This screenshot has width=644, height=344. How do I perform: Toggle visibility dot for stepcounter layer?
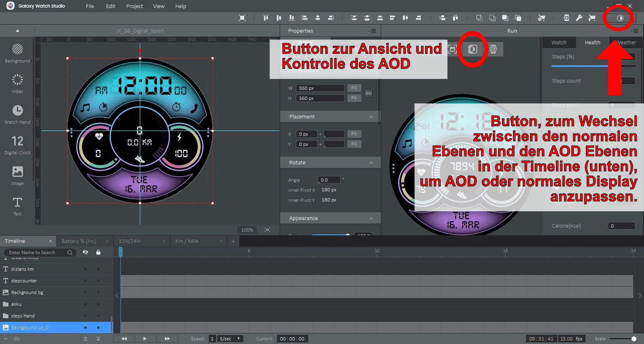85,281
